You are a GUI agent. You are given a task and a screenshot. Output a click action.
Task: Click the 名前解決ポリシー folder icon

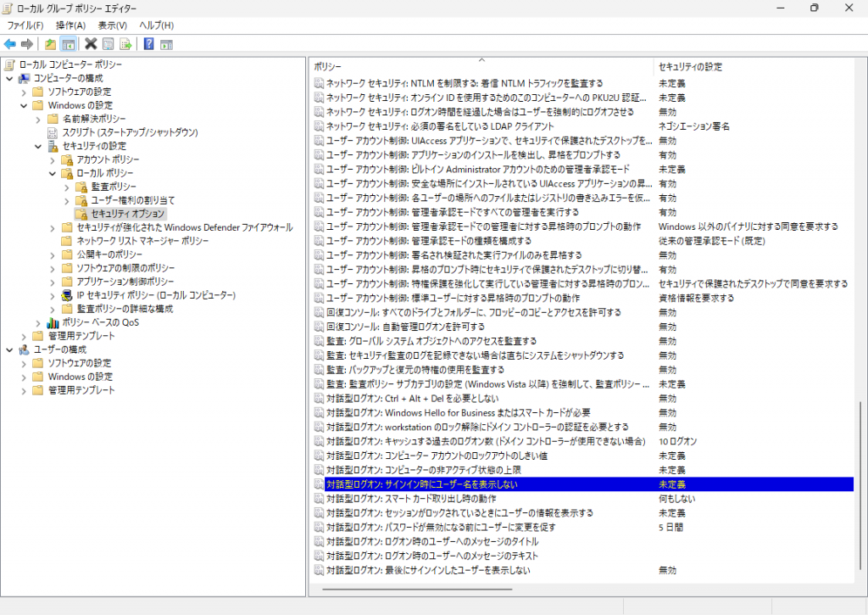click(53, 119)
